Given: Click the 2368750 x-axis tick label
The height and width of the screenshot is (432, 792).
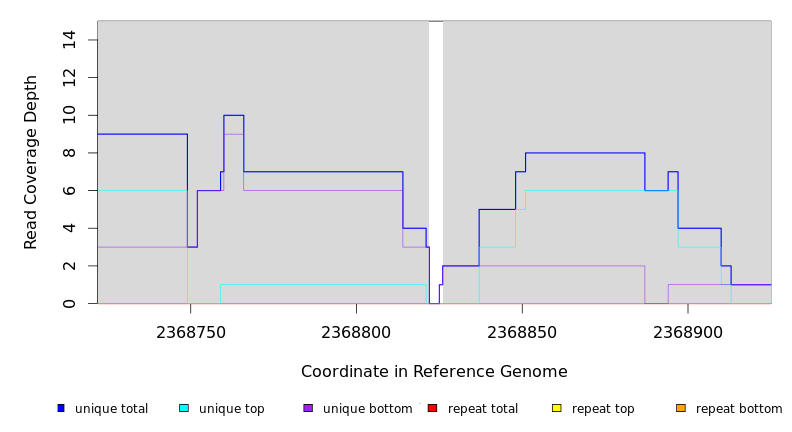Looking at the screenshot, I should [191, 332].
